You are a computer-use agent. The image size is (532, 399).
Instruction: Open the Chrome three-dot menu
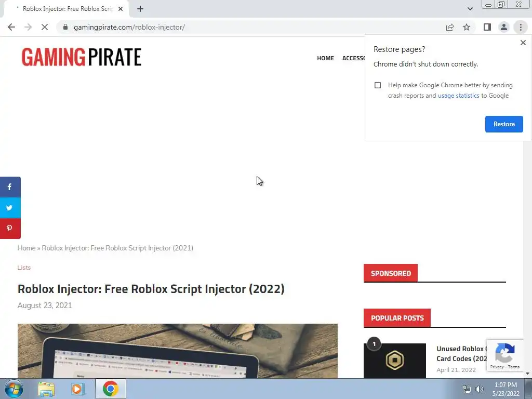pos(521,27)
